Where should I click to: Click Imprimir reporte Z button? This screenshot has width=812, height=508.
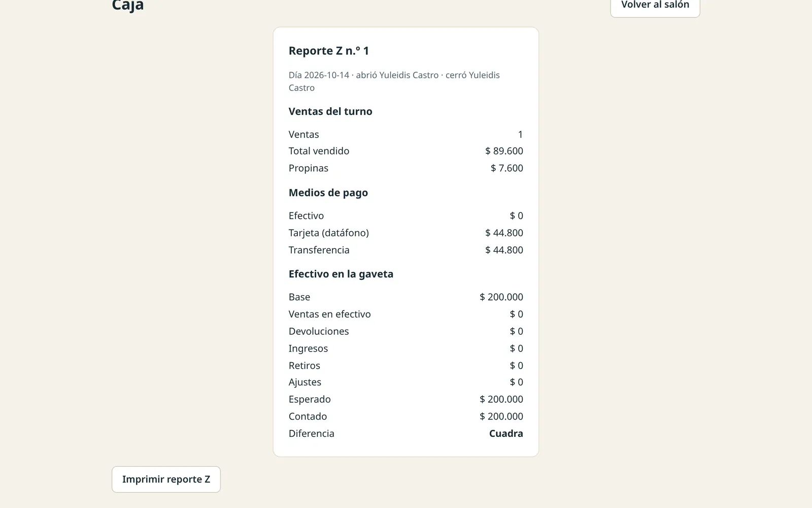click(x=166, y=479)
